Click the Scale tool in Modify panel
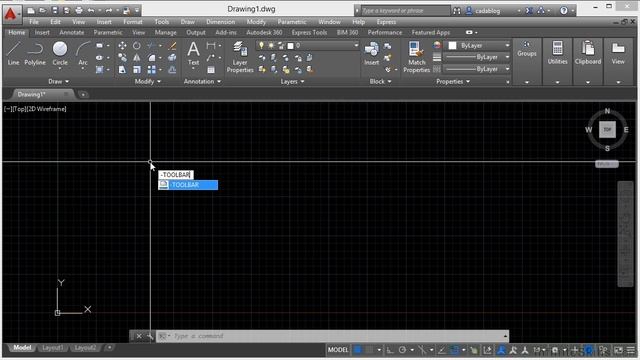Viewport: 640px width, 360px height. (137, 70)
